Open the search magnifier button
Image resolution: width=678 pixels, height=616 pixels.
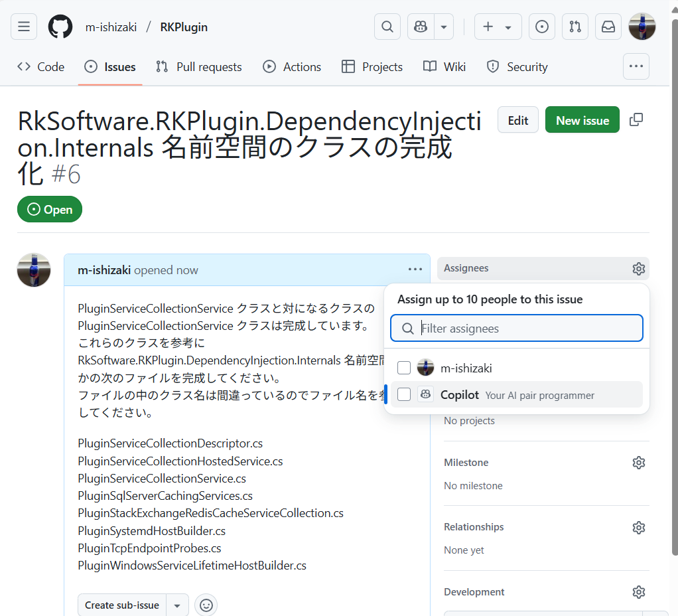(387, 27)
